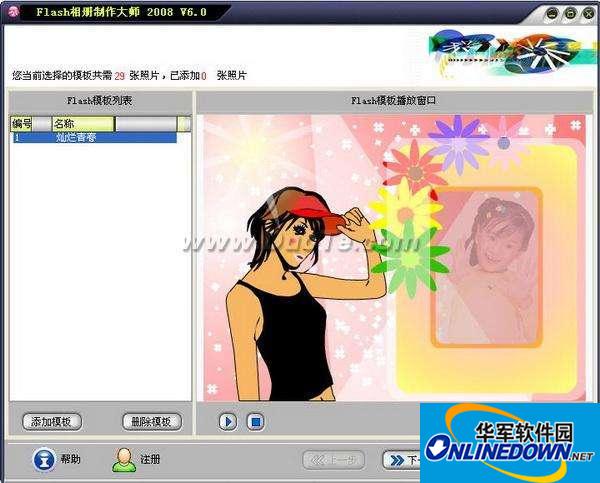Click the 名称 column header

tap(83, 124)
